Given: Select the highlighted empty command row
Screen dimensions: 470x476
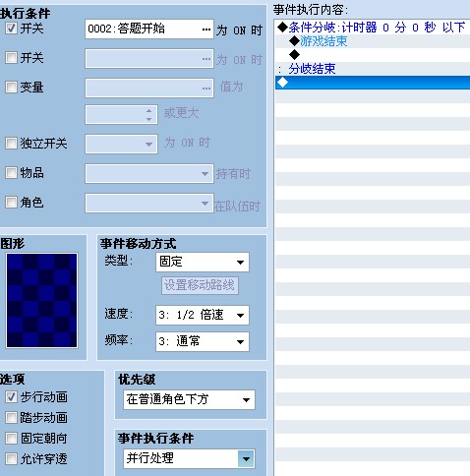Looking at the screenshot, I should (x=373, y=83).
